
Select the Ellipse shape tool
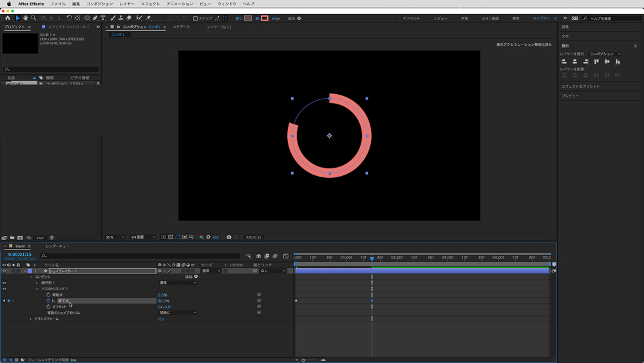[87, 18]
